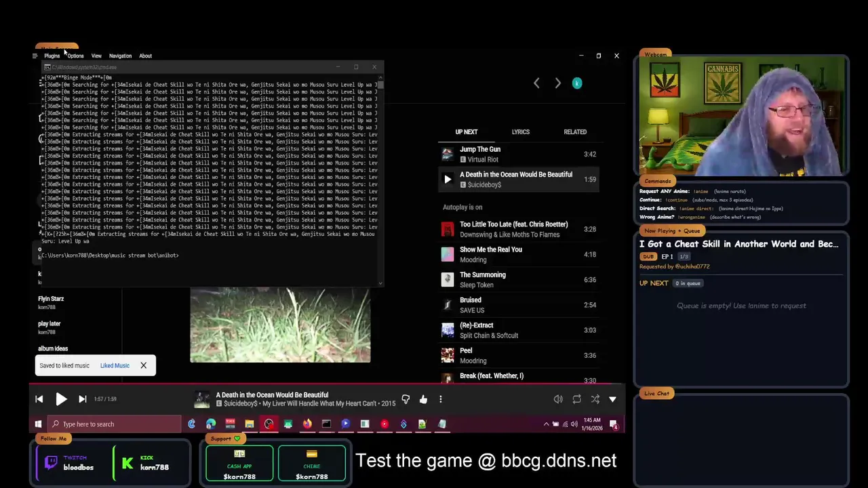The image size is (868, 488).
Task: Select Peel by Moodring
Action: tap(519, 355)
